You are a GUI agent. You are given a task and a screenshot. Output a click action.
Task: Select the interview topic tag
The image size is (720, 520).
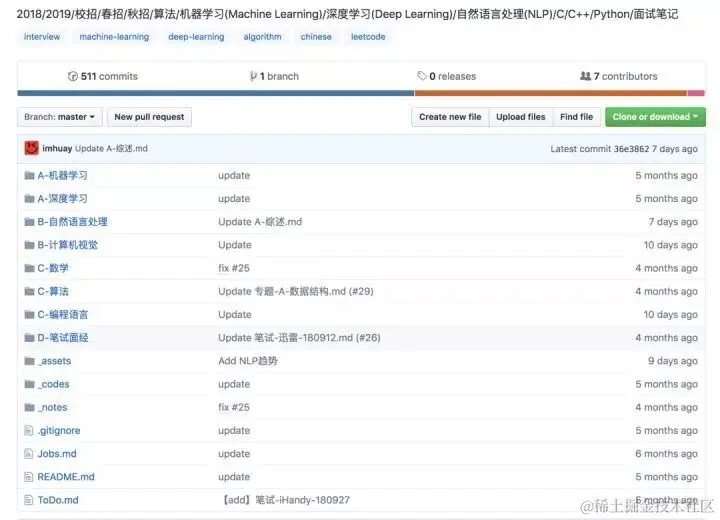[42, 37]
